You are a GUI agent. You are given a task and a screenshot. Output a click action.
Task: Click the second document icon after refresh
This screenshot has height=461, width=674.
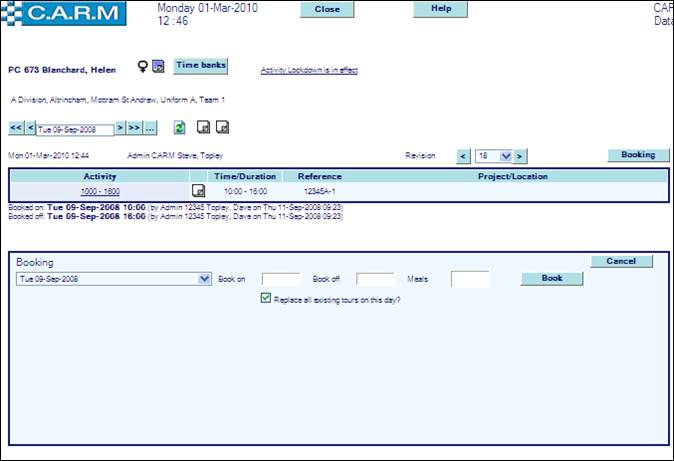click(x=223, y=128)
